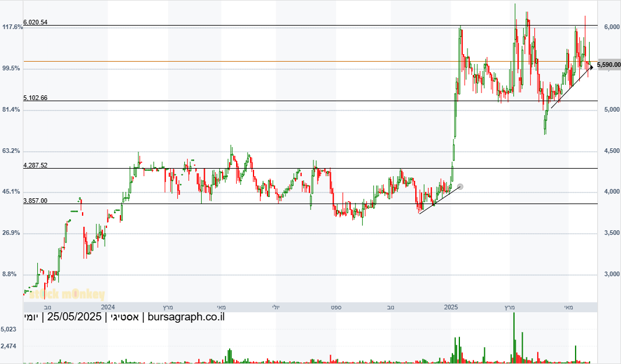Click the יולי month label on time axis
The height and width of the screenshot is (364, 621).
tap(276, 308)
